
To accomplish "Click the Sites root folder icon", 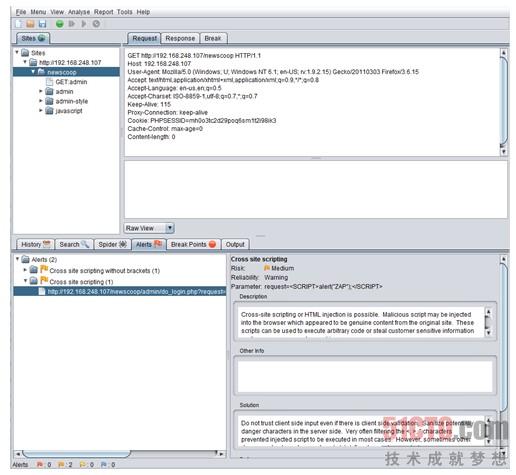I will (x=25, y=53).
